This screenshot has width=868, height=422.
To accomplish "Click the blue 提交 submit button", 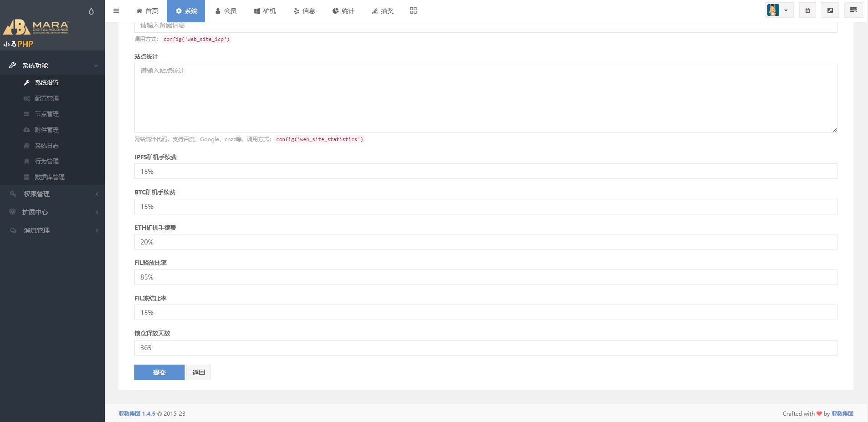I will pyautogui.click(x=159, y=372).
